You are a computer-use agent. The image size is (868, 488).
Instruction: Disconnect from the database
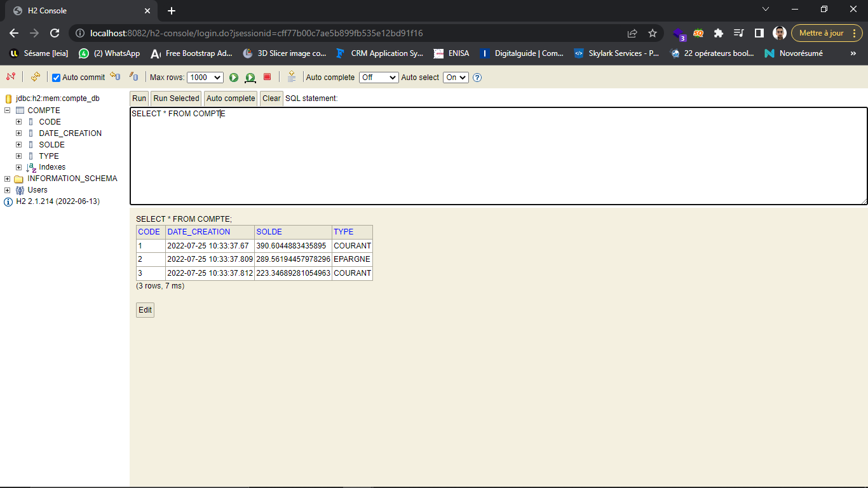[x=10, y=77]
